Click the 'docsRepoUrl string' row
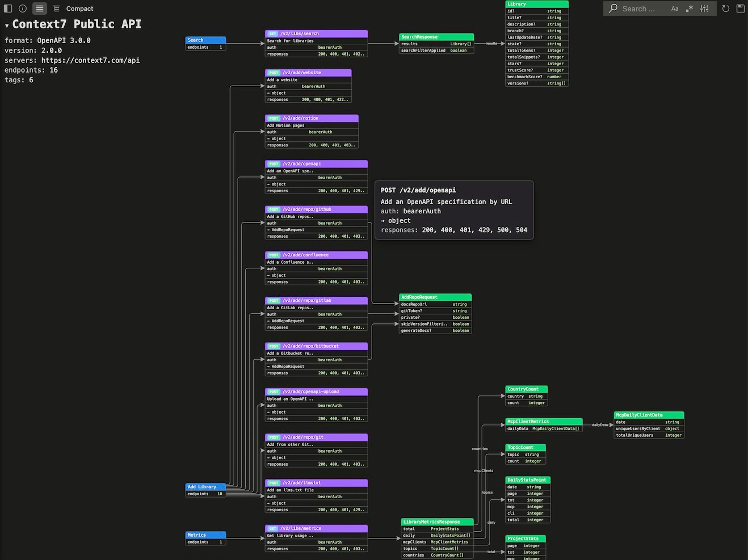Screen dimensions: 748x560 pos(435,304)
